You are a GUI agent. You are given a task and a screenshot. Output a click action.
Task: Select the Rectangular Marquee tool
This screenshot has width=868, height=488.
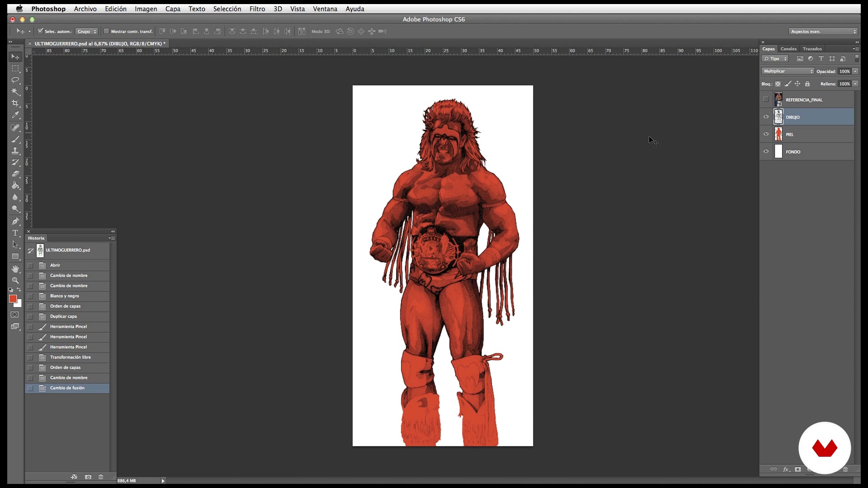point(15,69)
